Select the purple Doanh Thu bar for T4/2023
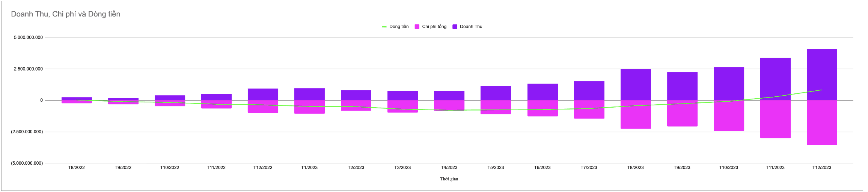 449,96
